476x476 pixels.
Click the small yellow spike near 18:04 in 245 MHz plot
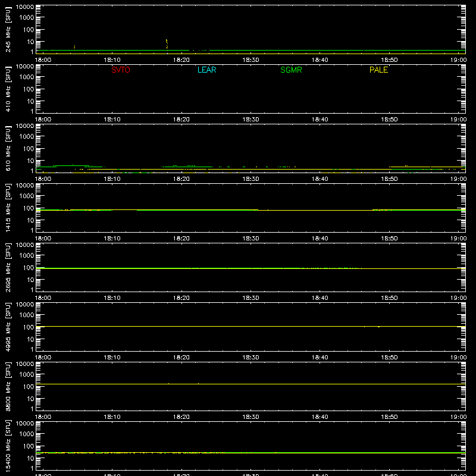tap(74, 47)
